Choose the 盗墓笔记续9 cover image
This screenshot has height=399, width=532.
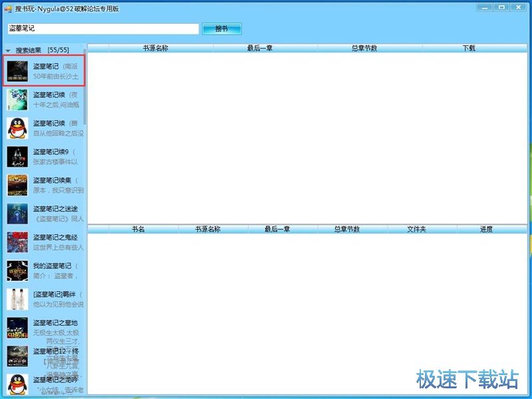[17, 157]
